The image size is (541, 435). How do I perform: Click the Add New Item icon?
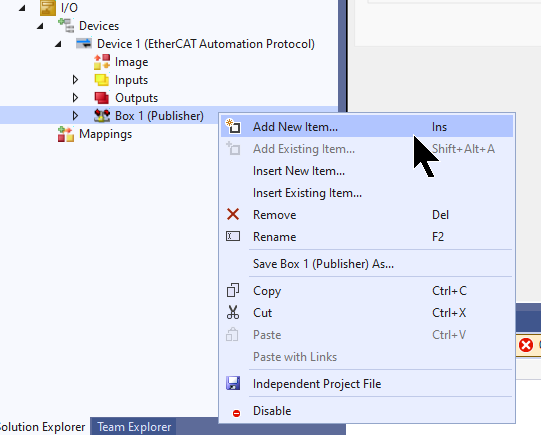click(233, 127)
